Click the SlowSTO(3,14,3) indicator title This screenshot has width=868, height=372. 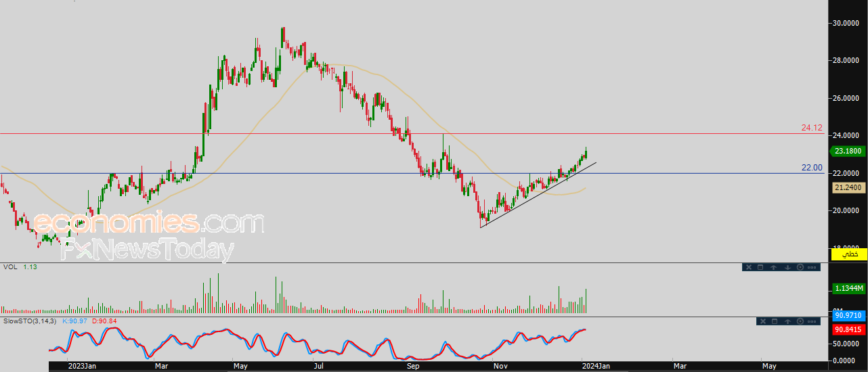(x=30, y=321)
